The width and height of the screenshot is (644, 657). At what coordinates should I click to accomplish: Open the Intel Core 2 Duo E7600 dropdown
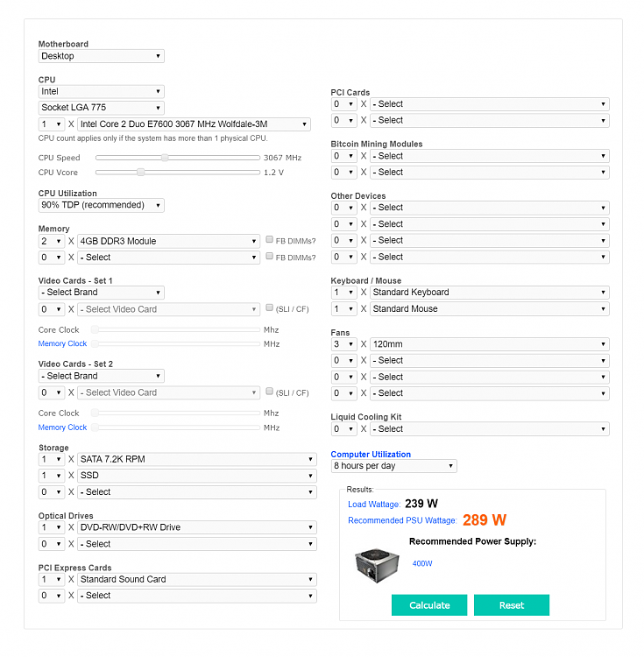[194, 124]
